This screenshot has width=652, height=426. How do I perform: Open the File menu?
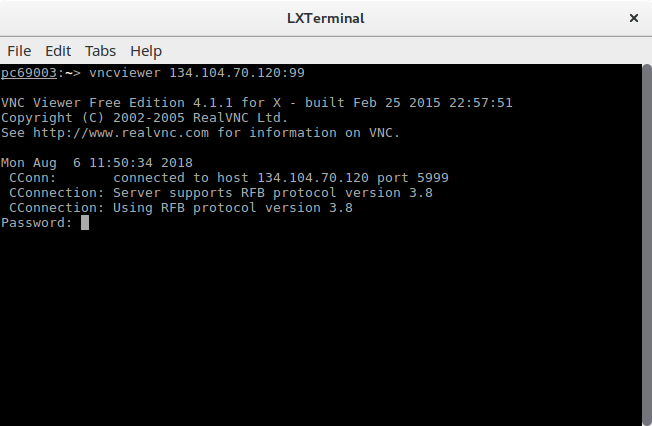(19, 51)
